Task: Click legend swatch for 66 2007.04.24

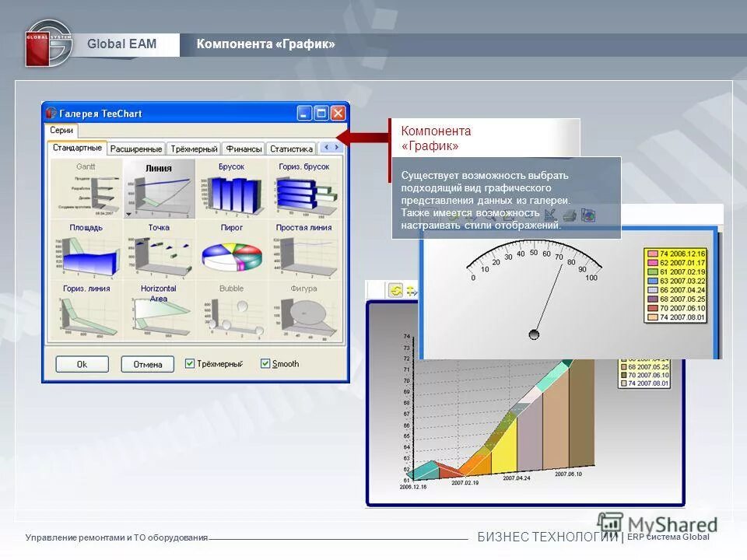Action: 652,290
